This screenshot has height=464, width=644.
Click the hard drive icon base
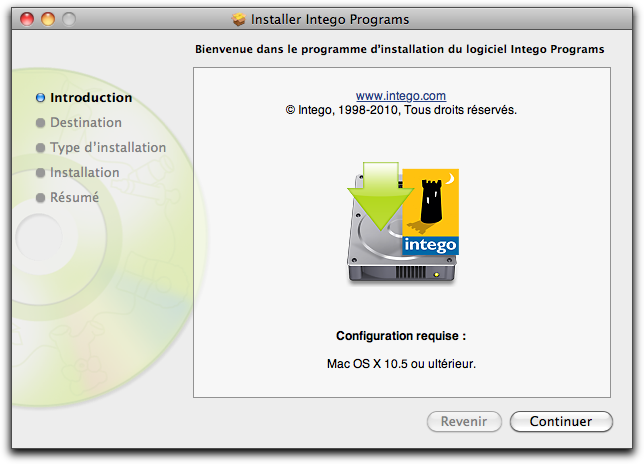pos(402,273)
